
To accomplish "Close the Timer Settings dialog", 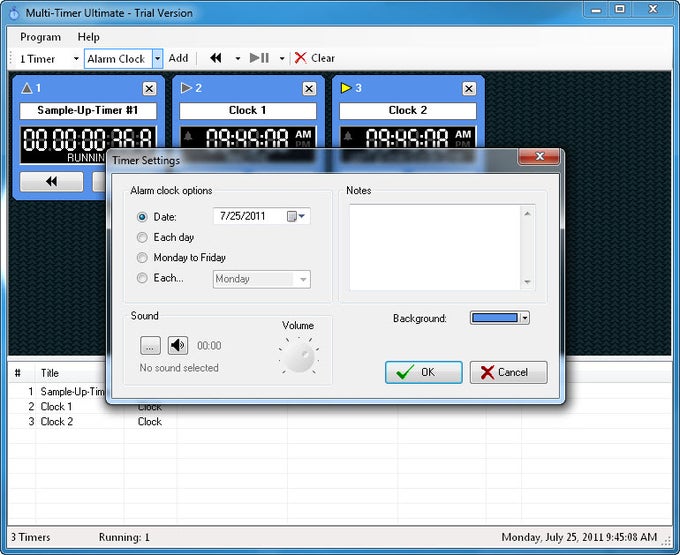I will 539,157.
